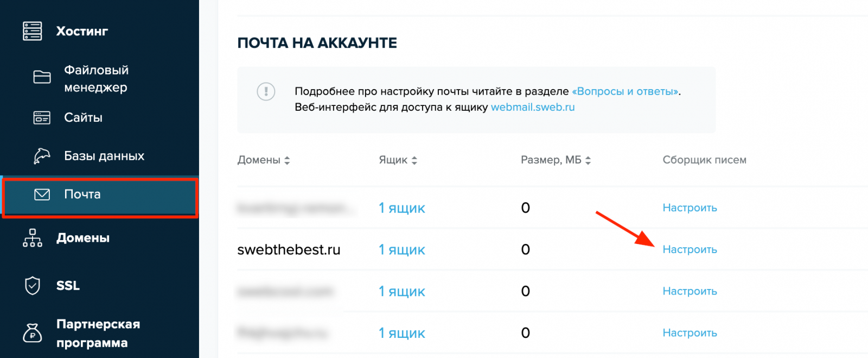Click Настроить in the first row
This screenshot has width=868, height=358.
click(x=690, y=208)
